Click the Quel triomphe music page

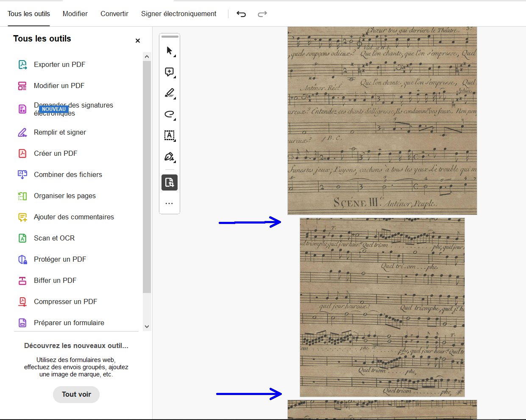pos(382,307)
